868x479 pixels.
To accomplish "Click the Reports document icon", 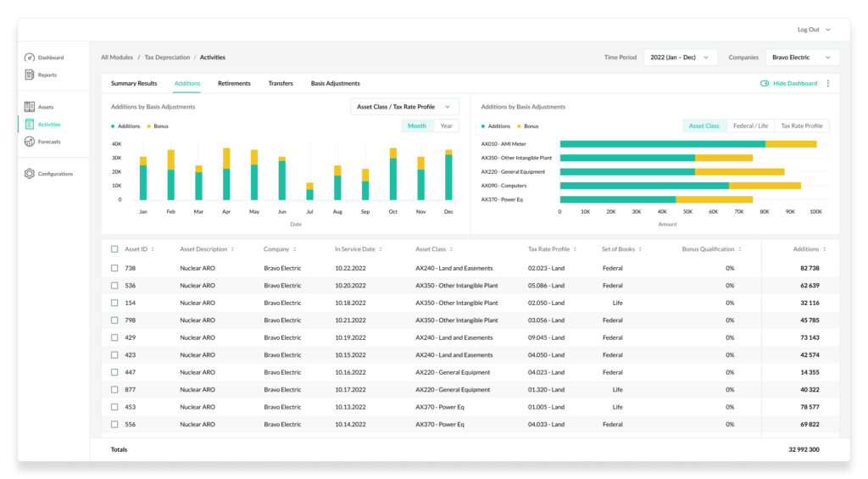I will click(30, 75).
